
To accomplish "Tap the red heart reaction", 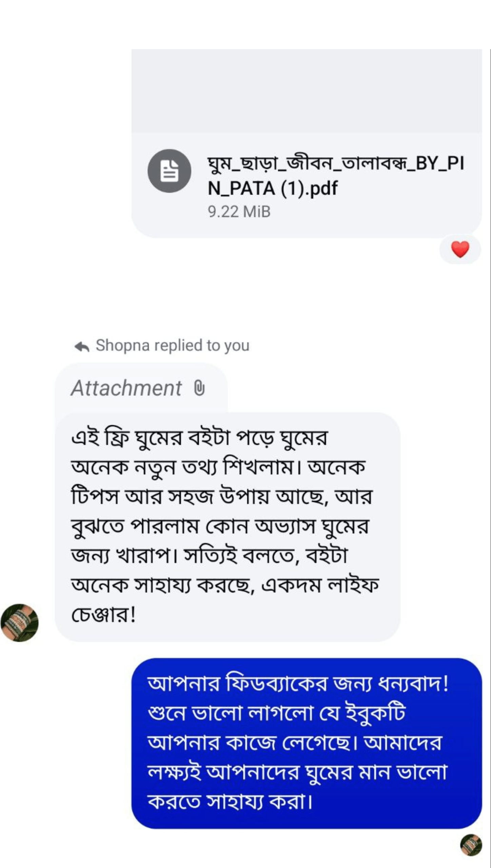I will coord(460,250).
